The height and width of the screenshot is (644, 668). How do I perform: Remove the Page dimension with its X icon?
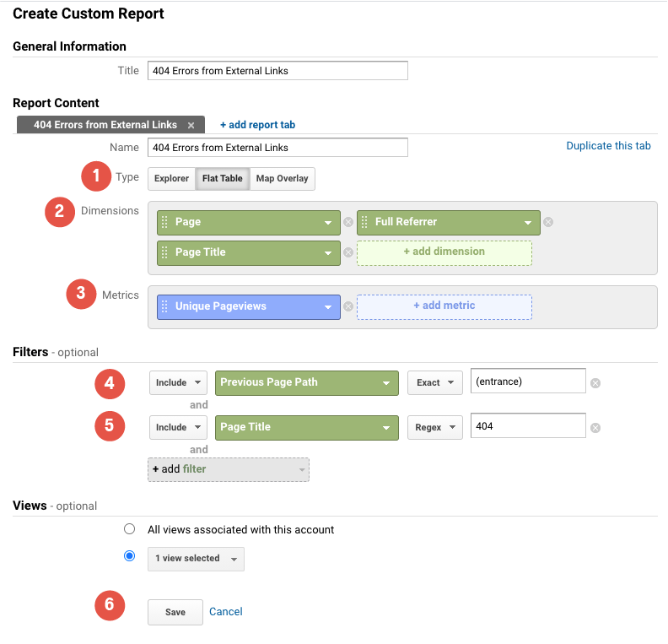[347, 223]
